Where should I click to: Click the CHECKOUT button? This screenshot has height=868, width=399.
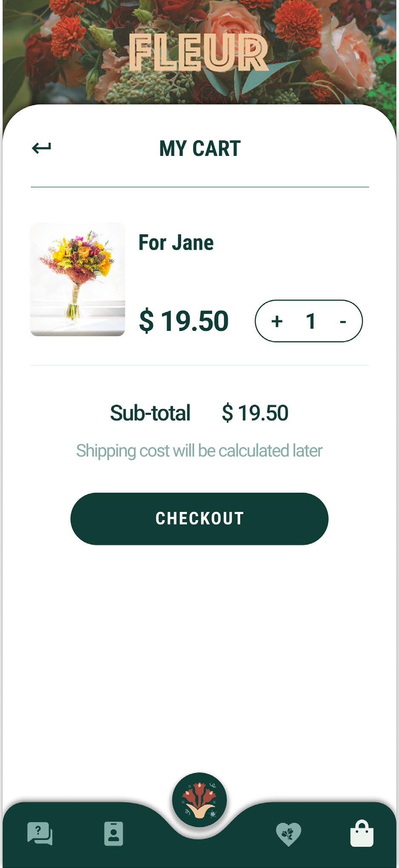pyautogui.click(x=199, y=519)
